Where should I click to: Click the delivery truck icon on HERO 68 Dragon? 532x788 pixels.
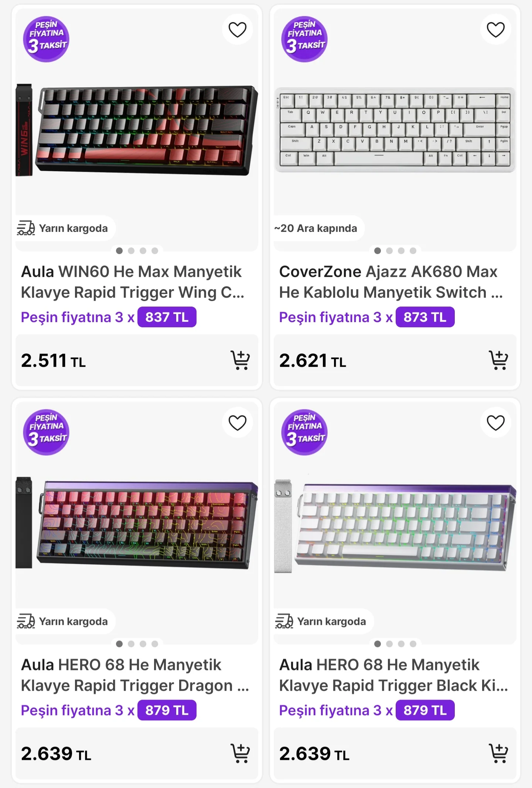pos(26,621)
